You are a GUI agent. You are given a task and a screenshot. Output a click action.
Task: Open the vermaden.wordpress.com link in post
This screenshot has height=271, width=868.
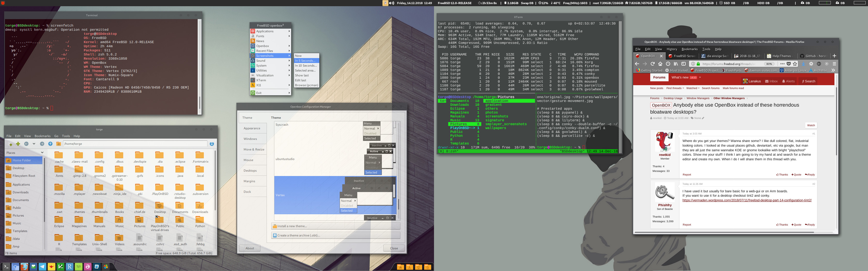747,200
